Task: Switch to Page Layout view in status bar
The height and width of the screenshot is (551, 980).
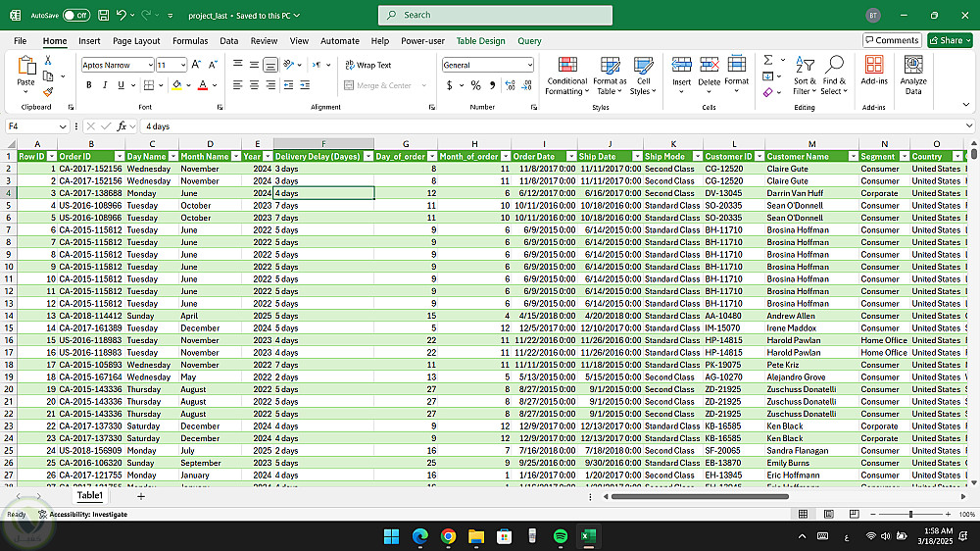Action: coord(829,514)
